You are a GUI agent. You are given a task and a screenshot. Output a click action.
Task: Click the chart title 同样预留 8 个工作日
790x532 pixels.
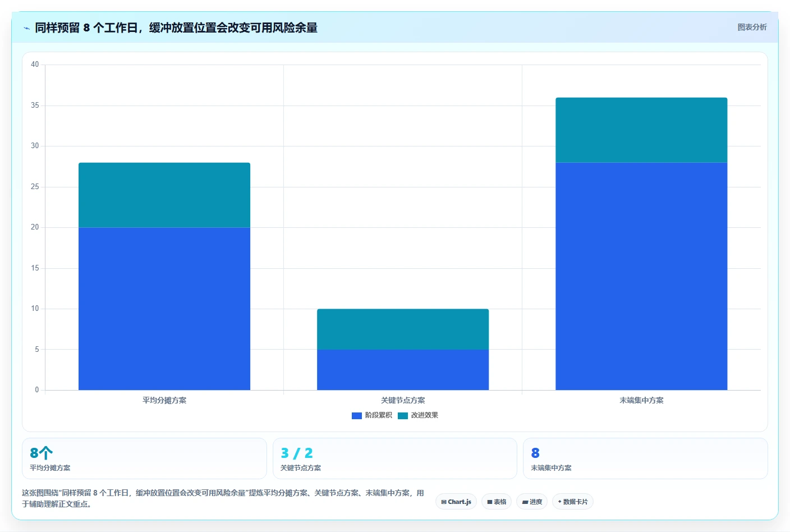point(176,27)
